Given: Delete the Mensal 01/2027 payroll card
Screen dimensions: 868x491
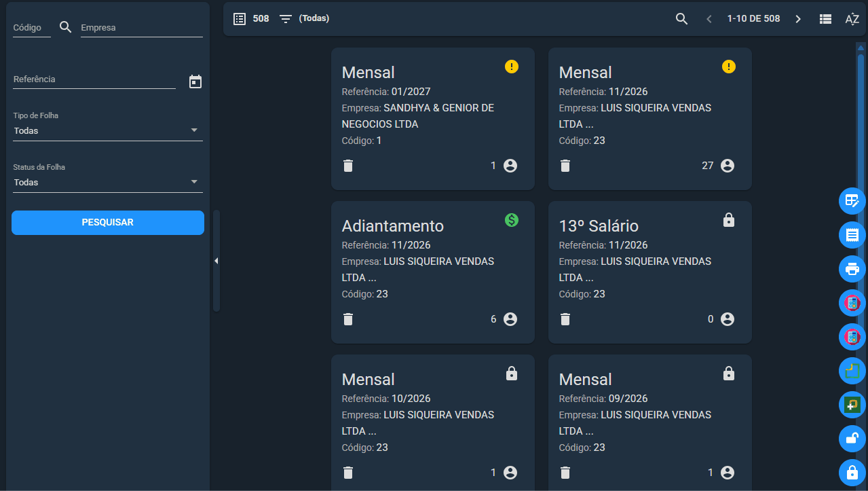Looking at the screenshot, I should coord(348,166).
